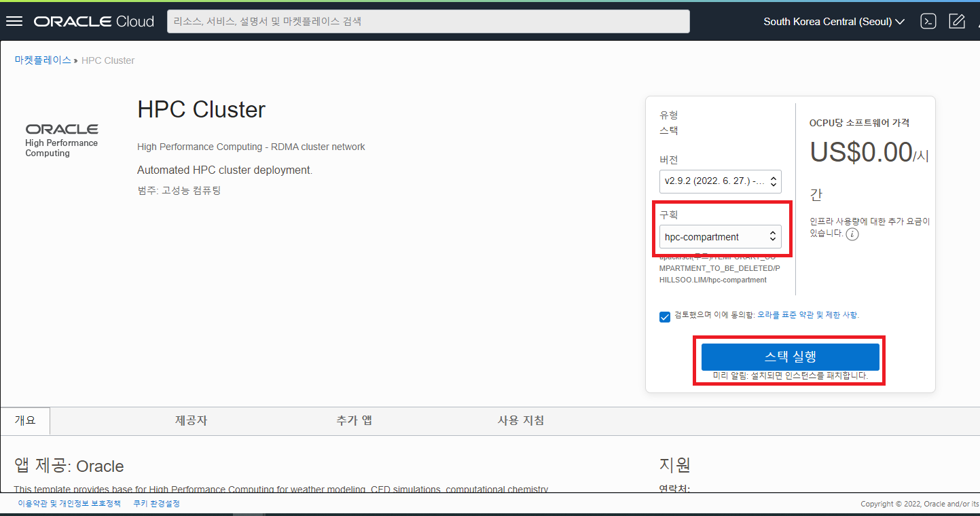980x516 pixels.
Task: Click the HPC Cluster page title
Action: (x=202, y=109)
